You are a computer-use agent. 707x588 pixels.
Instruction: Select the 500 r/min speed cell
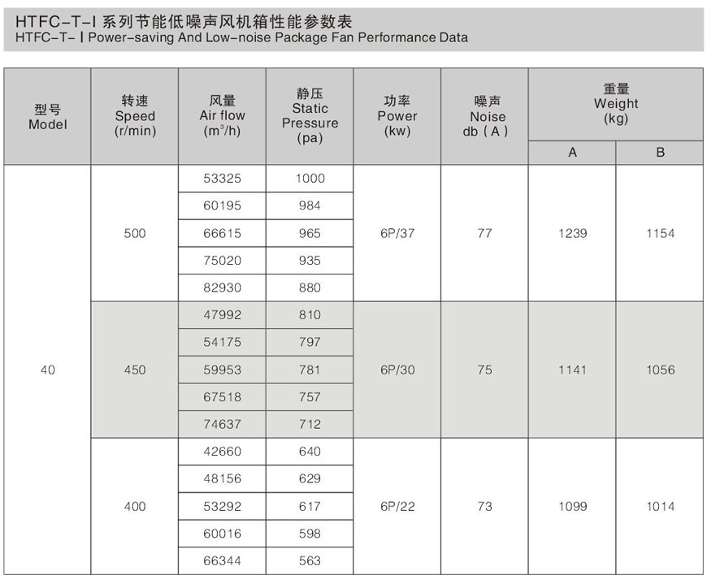point(135,233)
